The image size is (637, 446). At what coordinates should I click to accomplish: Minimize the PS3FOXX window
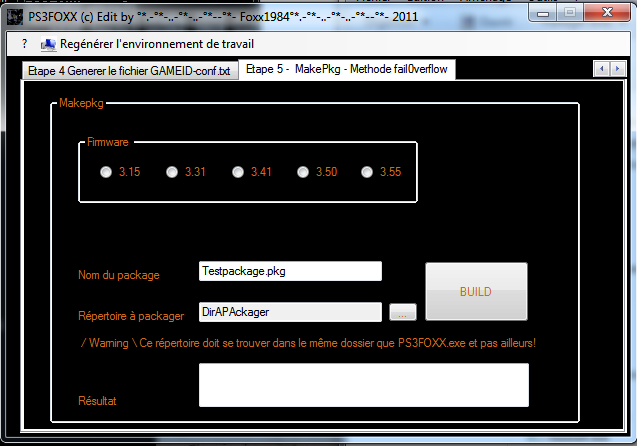click(543, 13)
